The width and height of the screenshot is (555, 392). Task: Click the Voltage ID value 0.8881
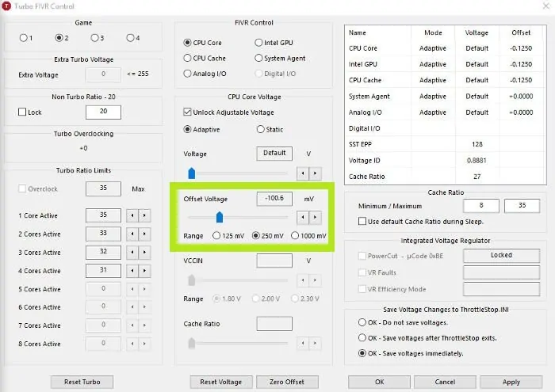(477, 161)
